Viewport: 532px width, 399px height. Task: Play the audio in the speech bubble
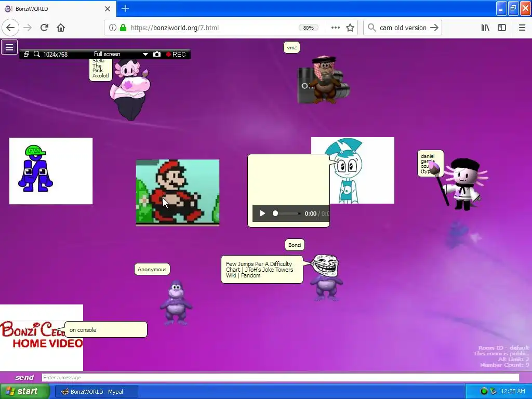tap(262, 214)
